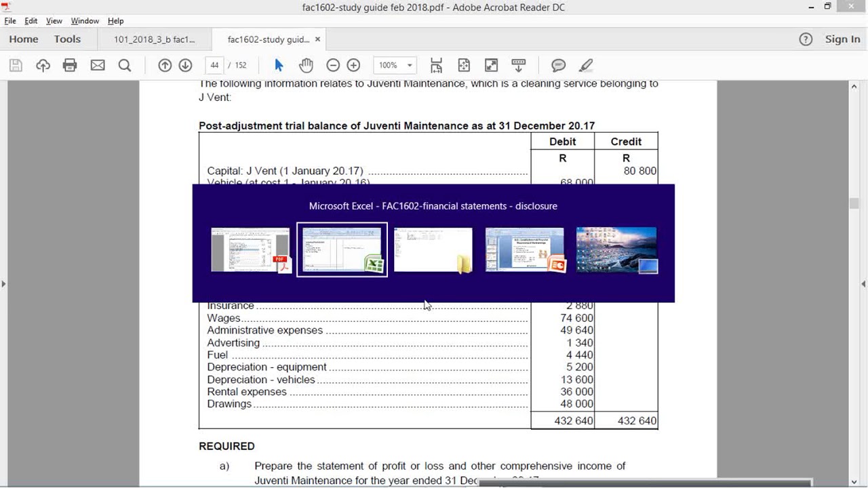Open the find text magnifier icon
This screenshot has height=488, width=868.
click(x=125, y=65)
